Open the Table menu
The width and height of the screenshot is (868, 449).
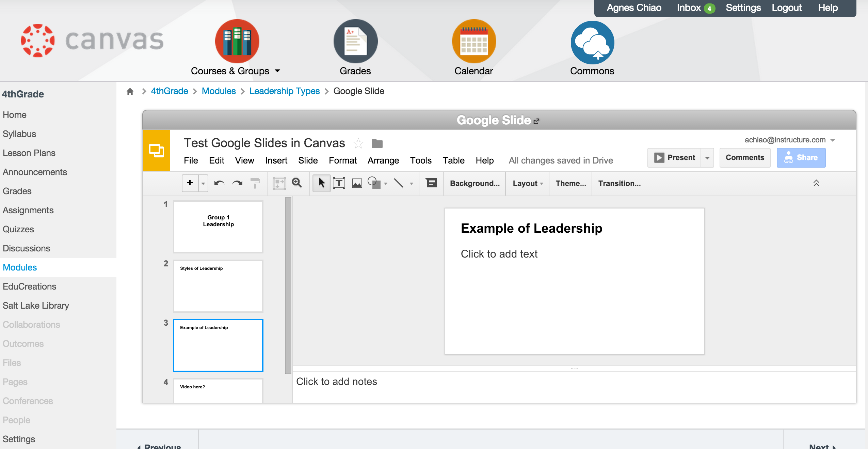pos(453,160)
